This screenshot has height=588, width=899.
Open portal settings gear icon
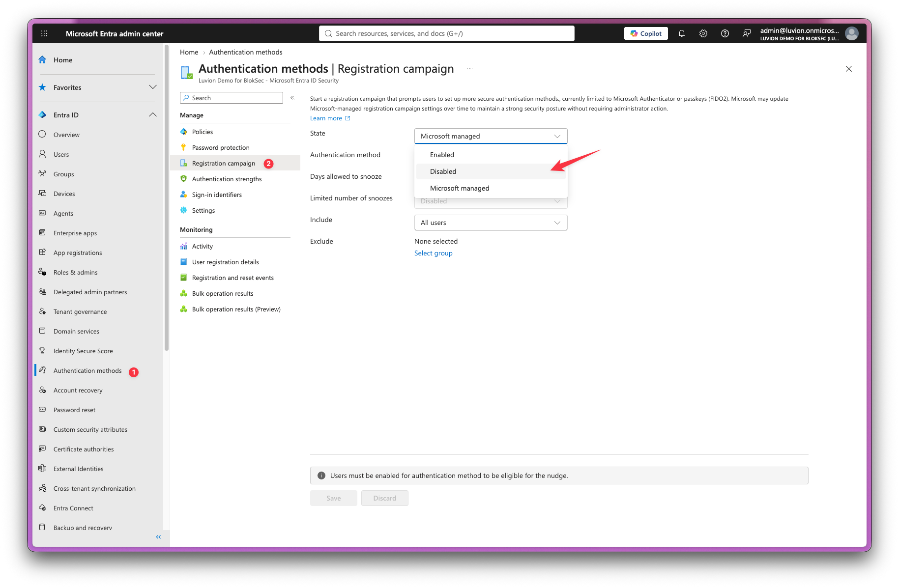click(703, 33)
